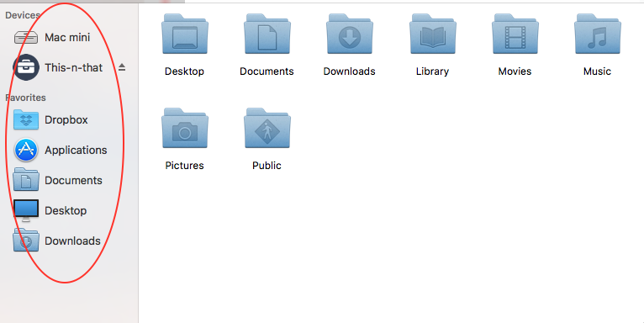
Task: Open the Pictures folder icon
Action: point(185,128)
